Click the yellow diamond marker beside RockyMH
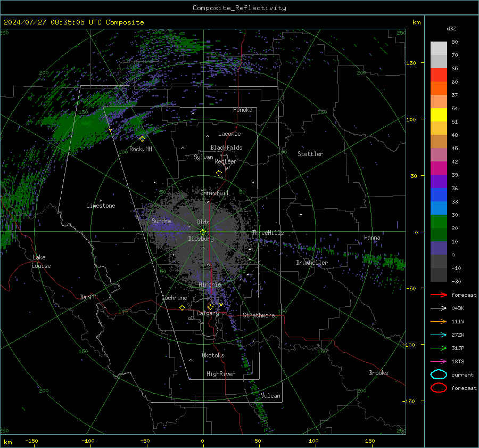The height and width of the screenshot is (448, 479). coord(142,139)
